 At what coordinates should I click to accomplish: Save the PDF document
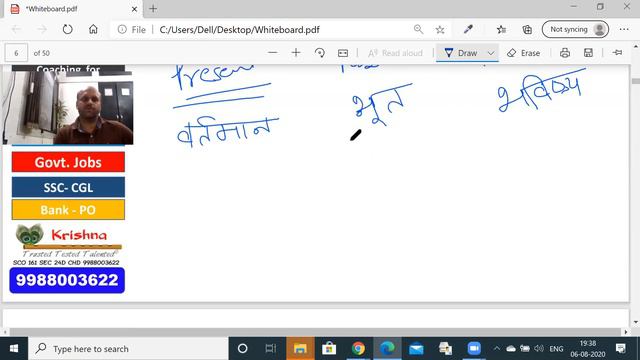pyautogui.click(x=588, y=53)
